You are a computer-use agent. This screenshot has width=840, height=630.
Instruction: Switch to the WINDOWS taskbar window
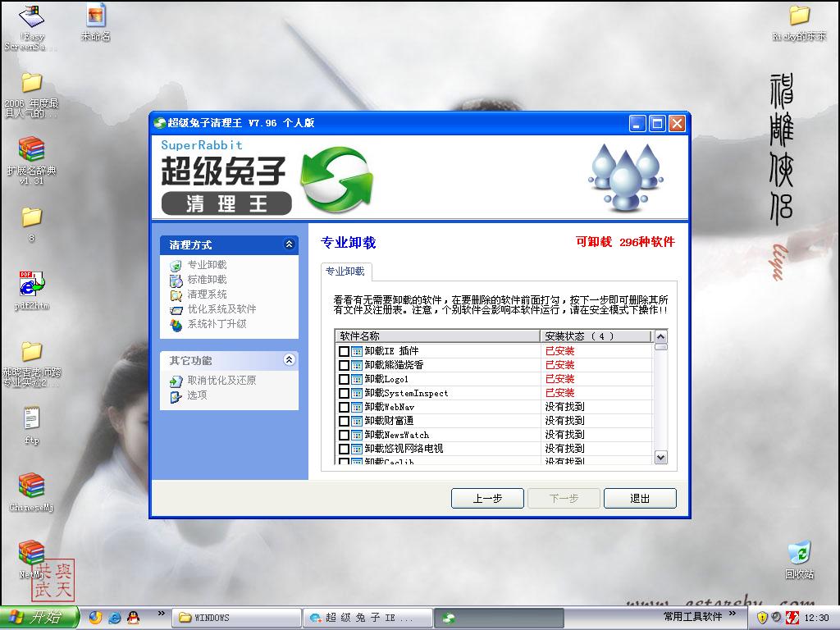pyautogui.click(x=236, y=618)
